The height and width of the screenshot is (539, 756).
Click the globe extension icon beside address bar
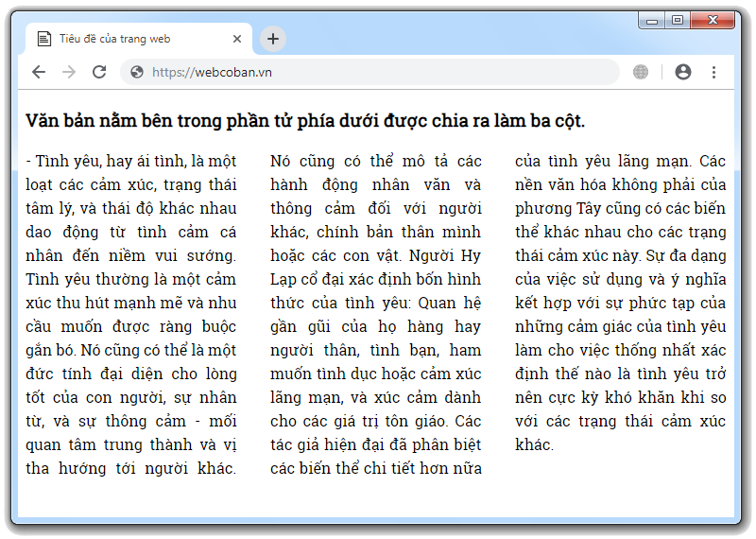click(x=641, y=72)
